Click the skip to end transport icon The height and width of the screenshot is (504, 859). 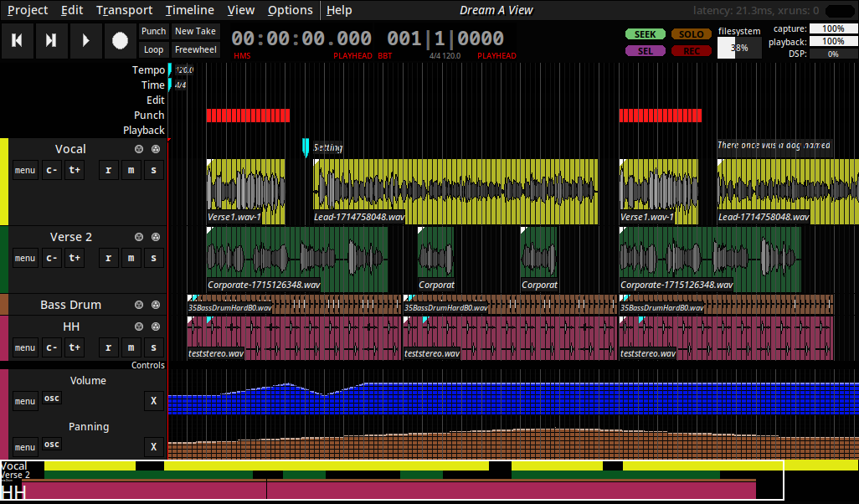coord(52,40)
